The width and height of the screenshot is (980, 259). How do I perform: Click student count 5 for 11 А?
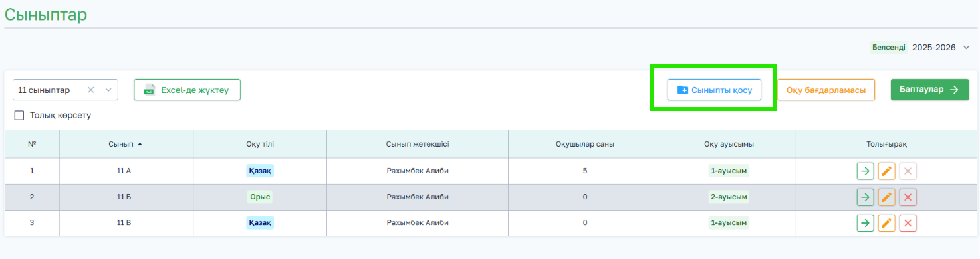click(x=585, y=171)
